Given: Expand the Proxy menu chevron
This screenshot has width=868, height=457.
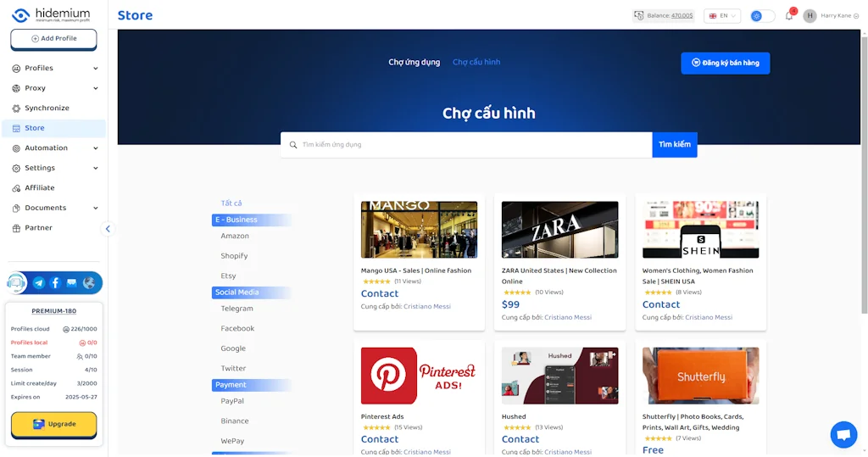Looking at the screenshot, I should click(x=95, y=88).
